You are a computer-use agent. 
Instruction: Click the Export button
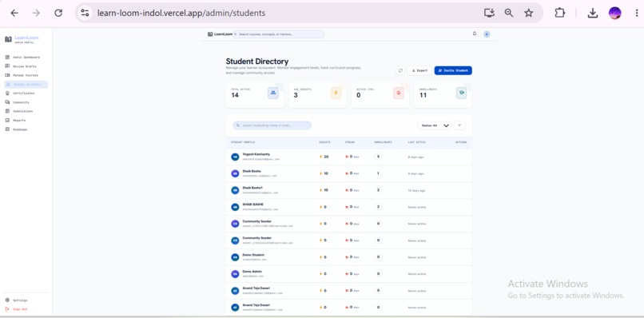click(419, 70)
